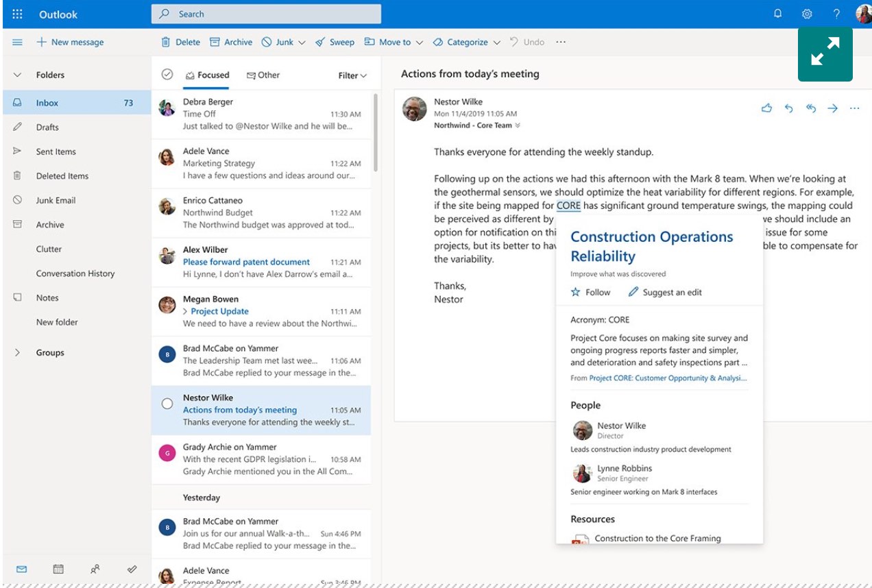Switch to the Focused tab

click(207, 75)
